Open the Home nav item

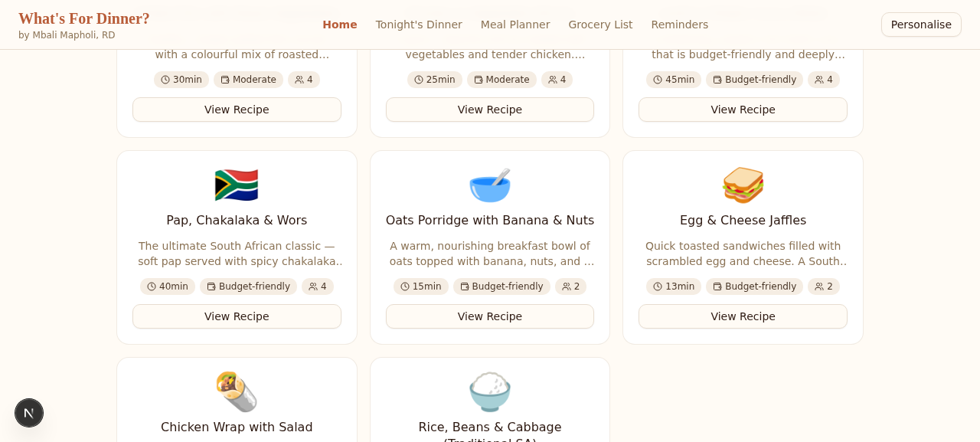click(340, 25)
